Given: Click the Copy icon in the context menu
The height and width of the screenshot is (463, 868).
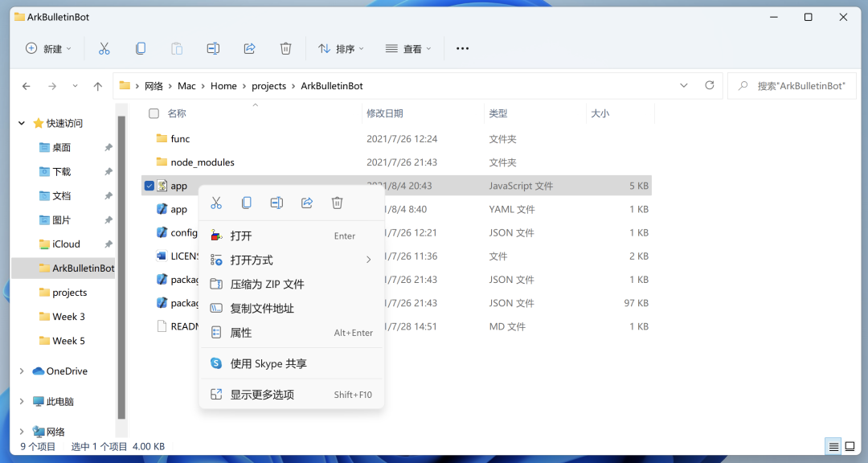Looking at the screenshot, I should (x=247, y=203).
